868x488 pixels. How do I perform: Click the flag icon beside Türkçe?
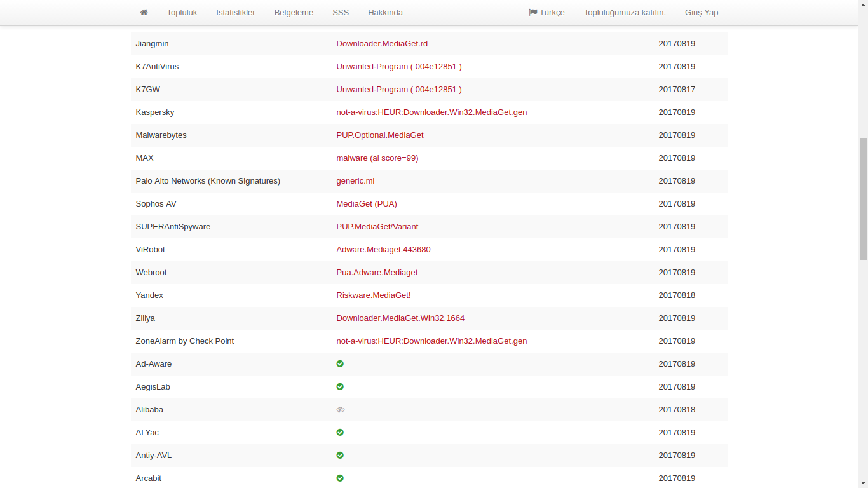coord(533,12)
